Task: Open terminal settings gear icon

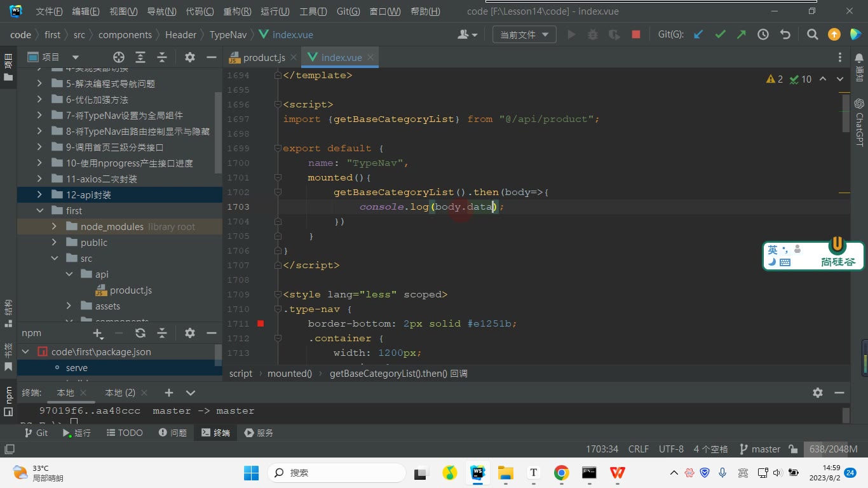Action: tap(818, 393)
